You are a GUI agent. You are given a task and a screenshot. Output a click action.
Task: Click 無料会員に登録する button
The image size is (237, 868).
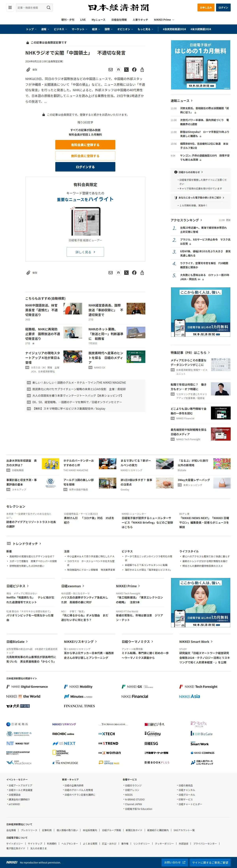pyautogui.click(x=85, y=156)
